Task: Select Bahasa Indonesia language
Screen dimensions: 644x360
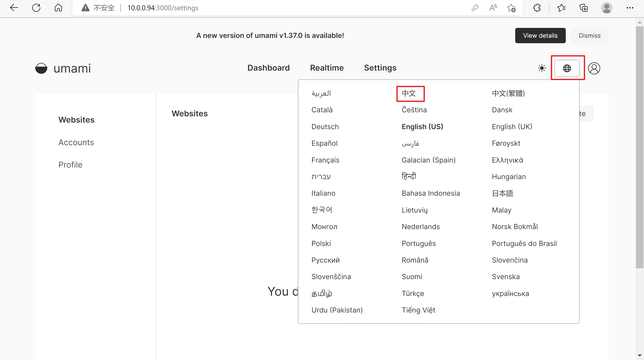Action: [x=431, y=193]
